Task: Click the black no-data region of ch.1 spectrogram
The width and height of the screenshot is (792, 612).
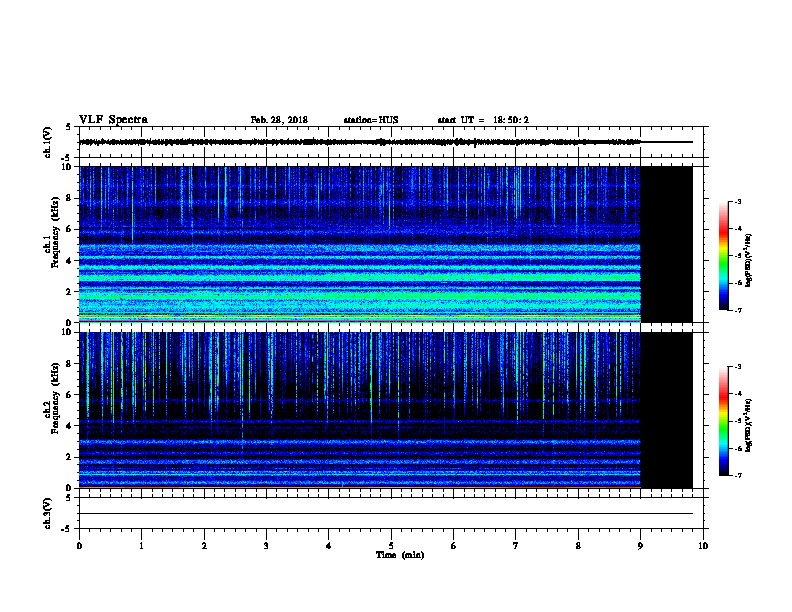Action: (667, 244)
